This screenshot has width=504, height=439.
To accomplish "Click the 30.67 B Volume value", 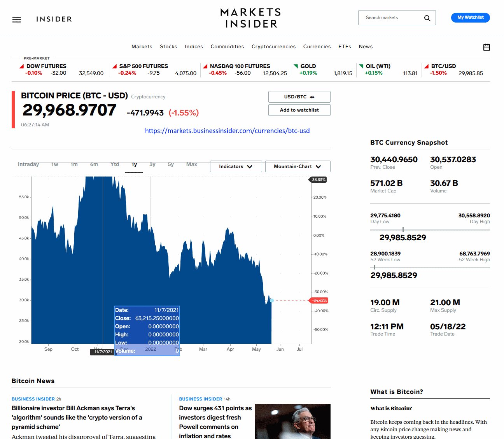I will click(x=444, y=183).
